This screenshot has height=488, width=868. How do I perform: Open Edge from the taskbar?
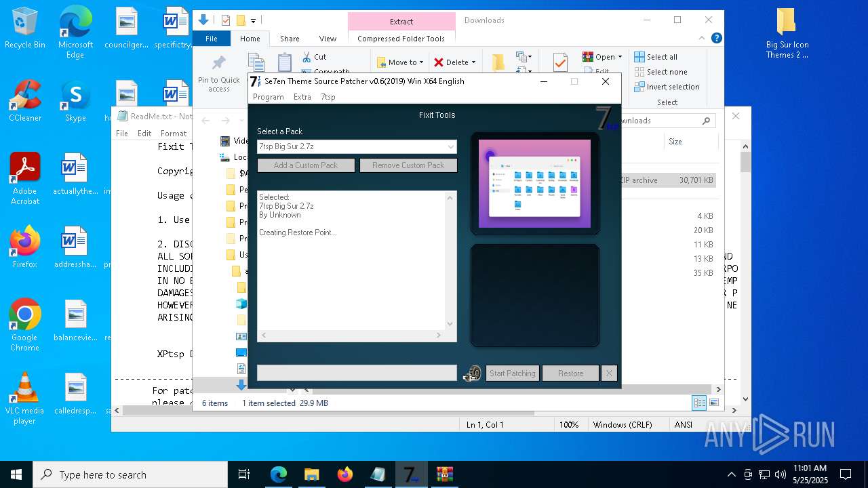point(279,474)
